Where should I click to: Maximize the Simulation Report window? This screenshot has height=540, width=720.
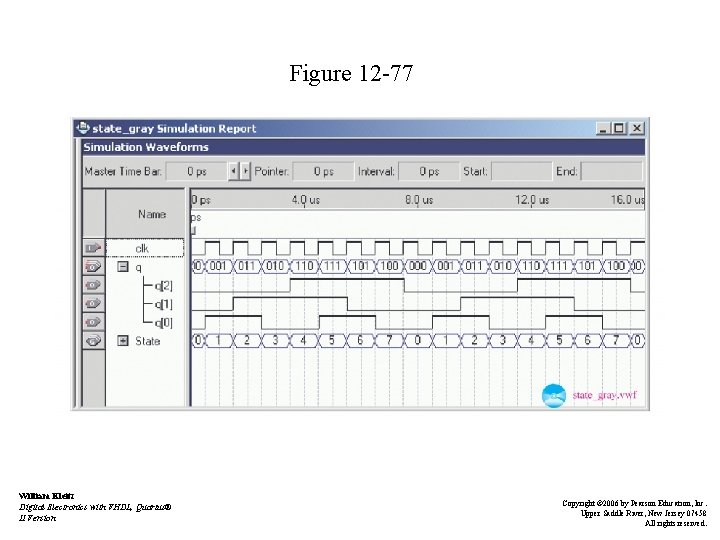(x=619, y=128)
